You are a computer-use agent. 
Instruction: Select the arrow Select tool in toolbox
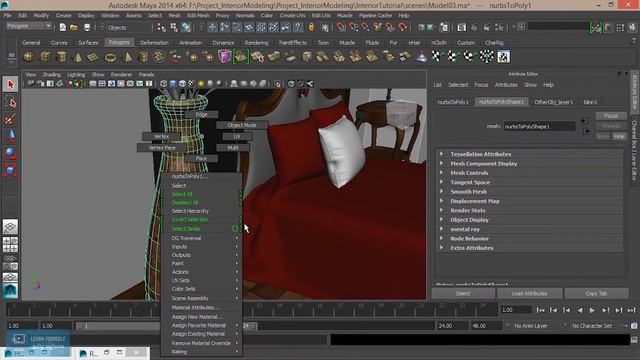pyautogui.click(x=10, y=84)
